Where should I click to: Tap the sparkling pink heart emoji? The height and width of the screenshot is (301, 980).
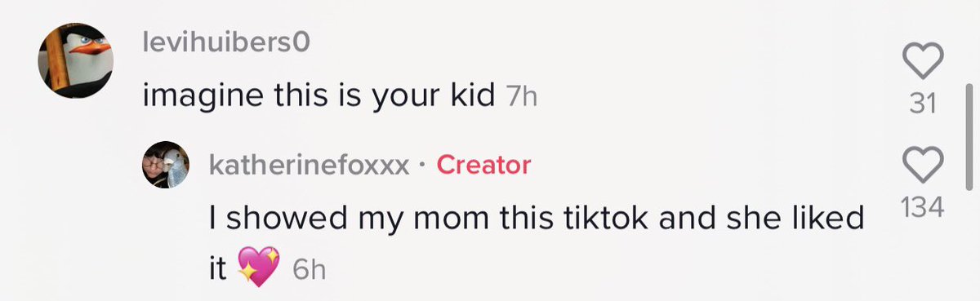(257, 268)
